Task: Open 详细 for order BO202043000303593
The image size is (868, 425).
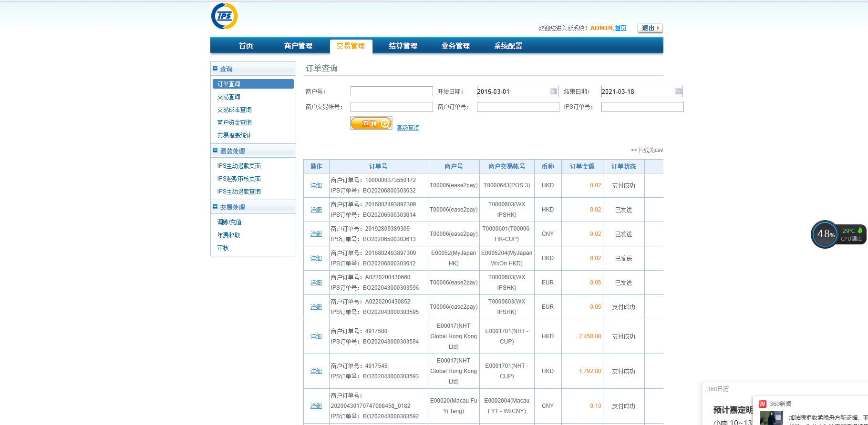Action: click(x=316, y=371)
